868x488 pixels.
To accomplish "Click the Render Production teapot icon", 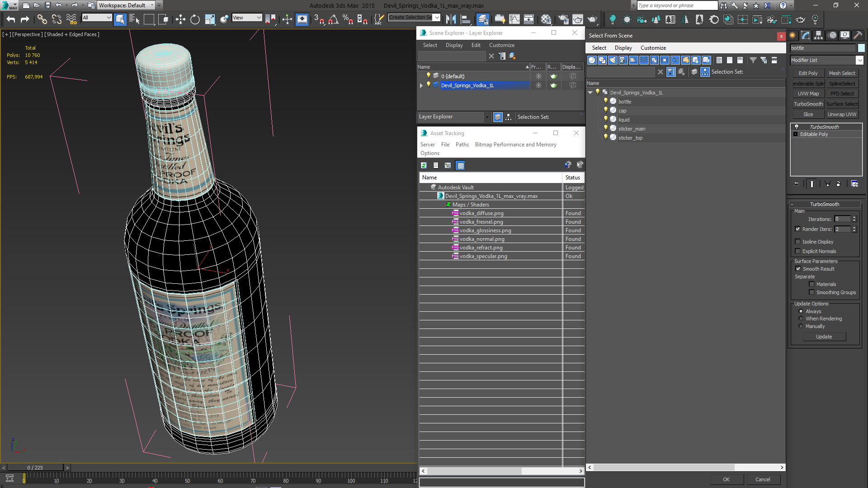I will click(592, 19).
